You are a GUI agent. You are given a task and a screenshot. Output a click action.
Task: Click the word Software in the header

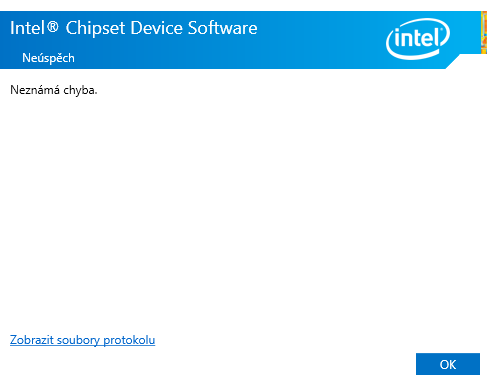tap(223, 28)
